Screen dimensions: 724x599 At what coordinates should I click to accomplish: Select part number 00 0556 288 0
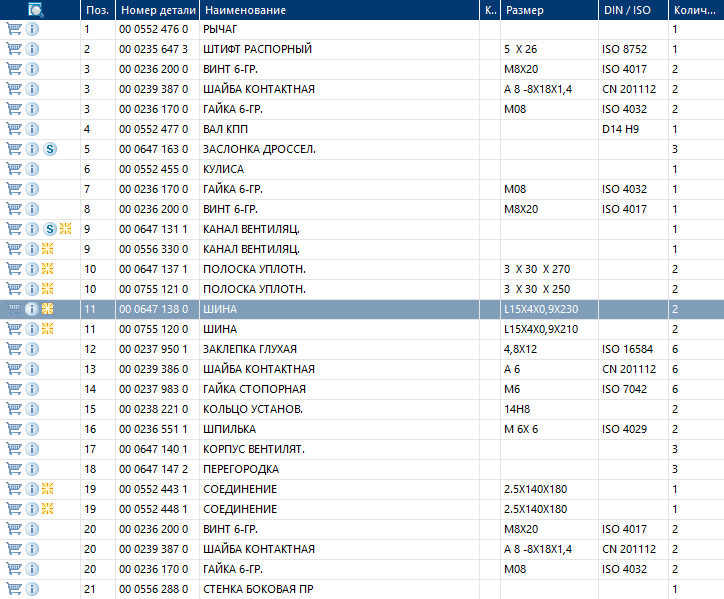[154, 589]
